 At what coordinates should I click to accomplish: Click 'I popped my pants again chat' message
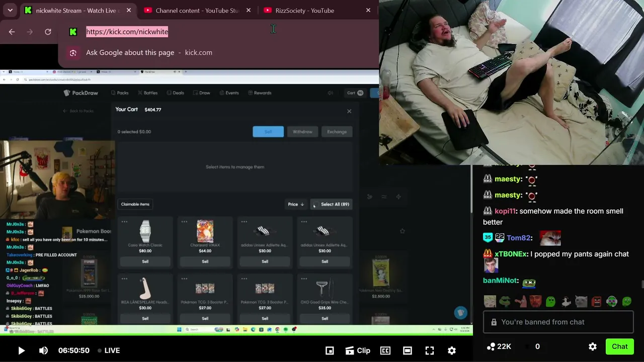(x=580, y=254)
